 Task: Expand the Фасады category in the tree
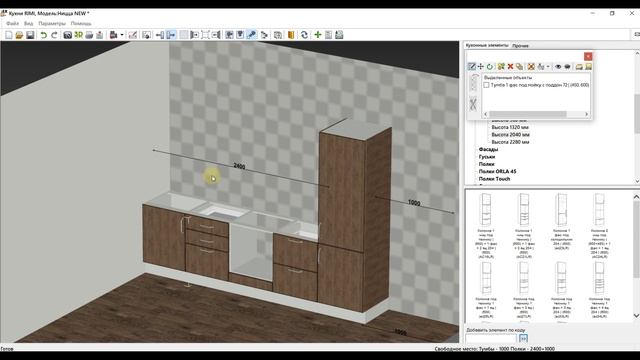[x=488, y=149]
